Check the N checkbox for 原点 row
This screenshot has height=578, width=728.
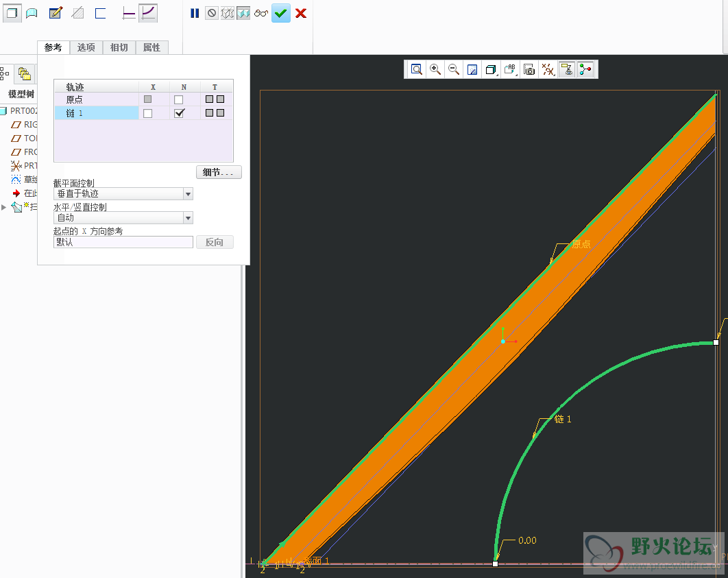coord(179,99)
